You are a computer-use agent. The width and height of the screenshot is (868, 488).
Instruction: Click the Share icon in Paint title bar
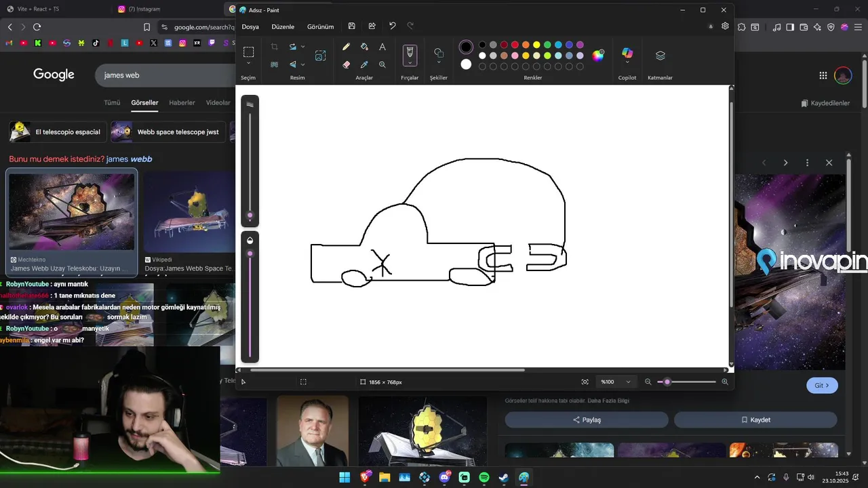click(372, 26)
